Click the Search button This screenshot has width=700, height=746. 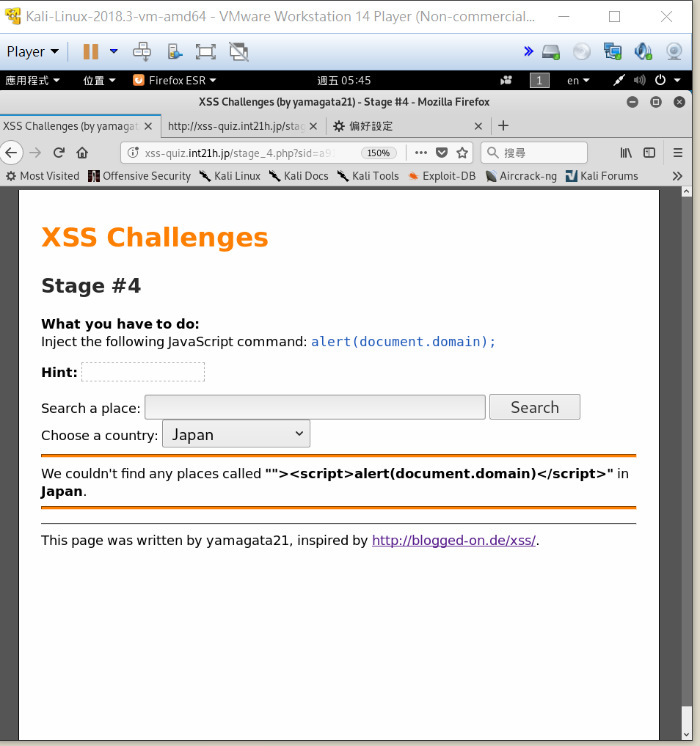tap(535, 407)
